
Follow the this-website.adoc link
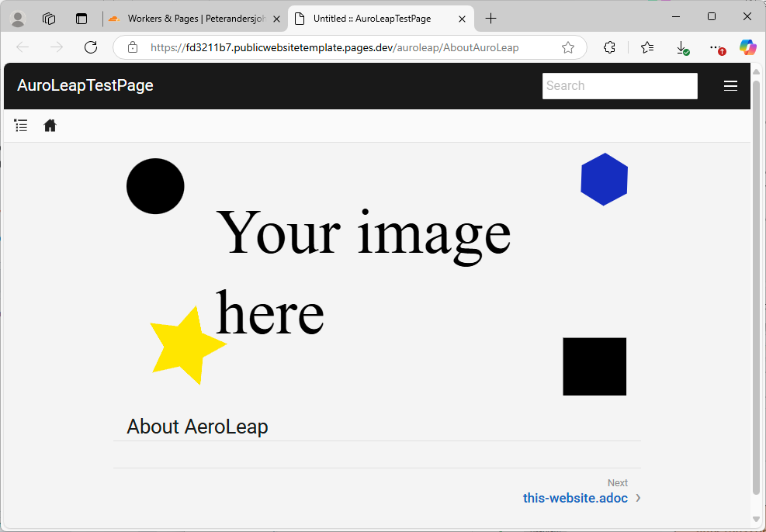574,498
